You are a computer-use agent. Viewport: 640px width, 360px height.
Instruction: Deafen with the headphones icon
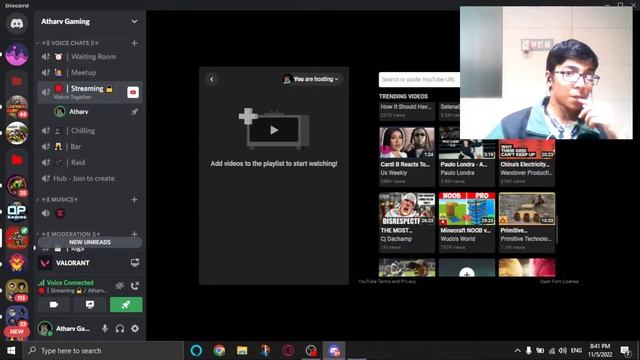(120, 329)
